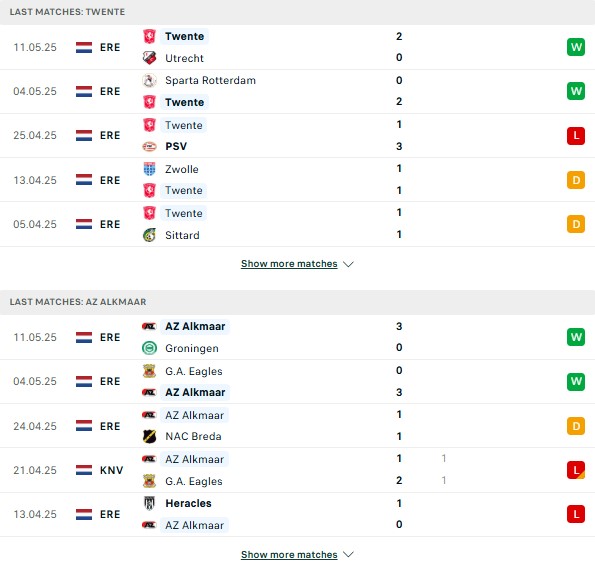The width and height of the screenshot is (595, 571).
Task: Click chevron beside Twente's Show more matches
Action: click(x=348, y=264)
